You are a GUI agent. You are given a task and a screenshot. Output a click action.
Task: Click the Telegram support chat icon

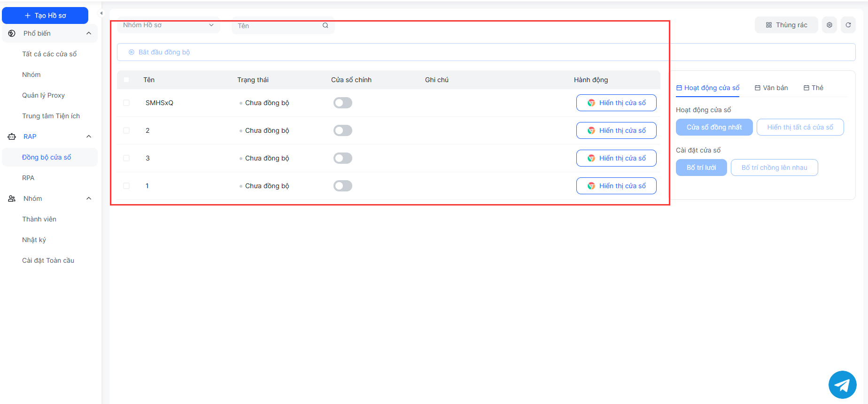coord(842,385)
